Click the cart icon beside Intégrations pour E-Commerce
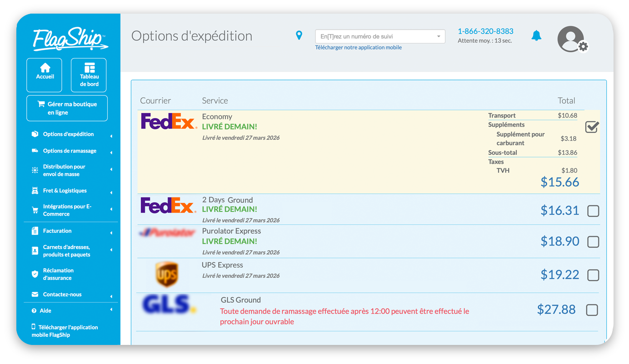 tap(35, 210)
